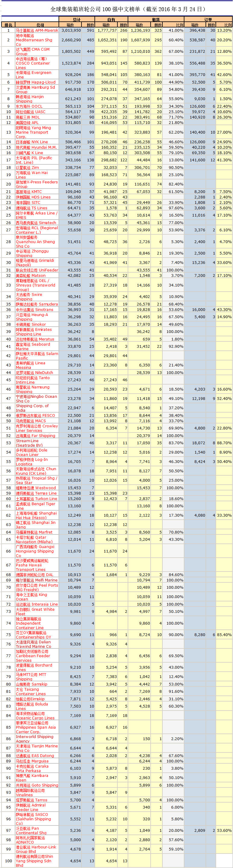Select '以星航运 Zim' company name

[27, 167]
